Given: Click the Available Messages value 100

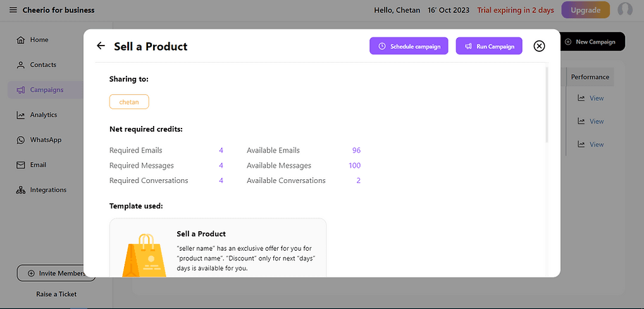Looking at the screenshot, I should [x=354, y=166].
